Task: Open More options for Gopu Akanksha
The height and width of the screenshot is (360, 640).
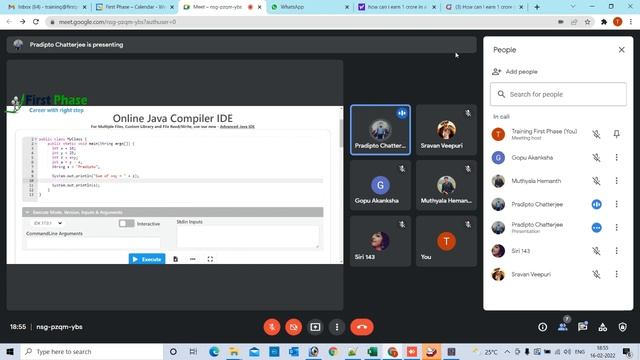Action: tap(617, 158)
